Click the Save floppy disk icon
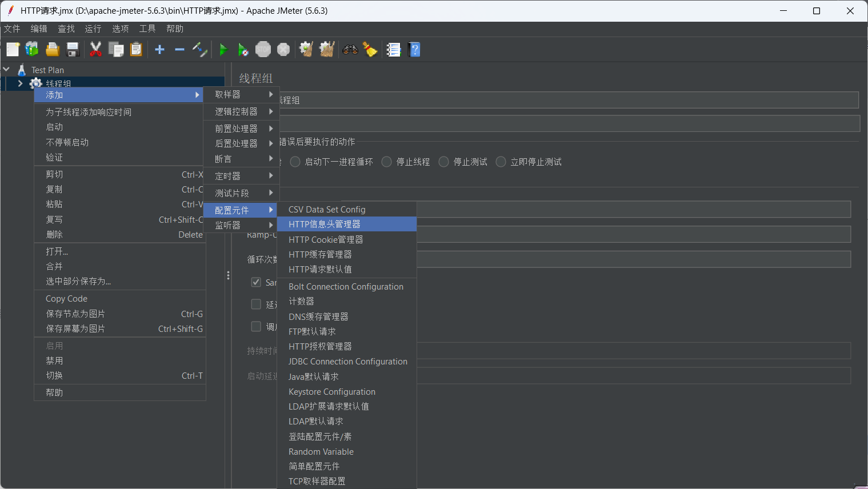Image resolution: width=868 pixels, height=489 pixels. coord(73,50)
